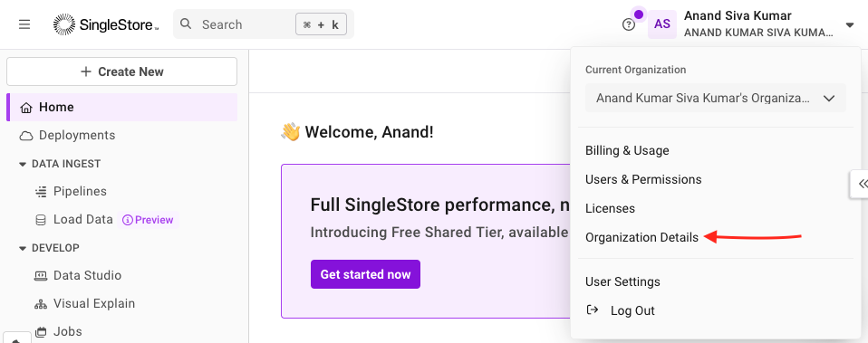The height and width of the screenshot is (343, 868).
Task: Click the Home house icon
Action: (26, 108)
